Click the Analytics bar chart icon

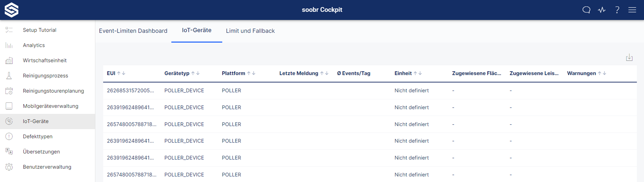(x=9, y=45)
